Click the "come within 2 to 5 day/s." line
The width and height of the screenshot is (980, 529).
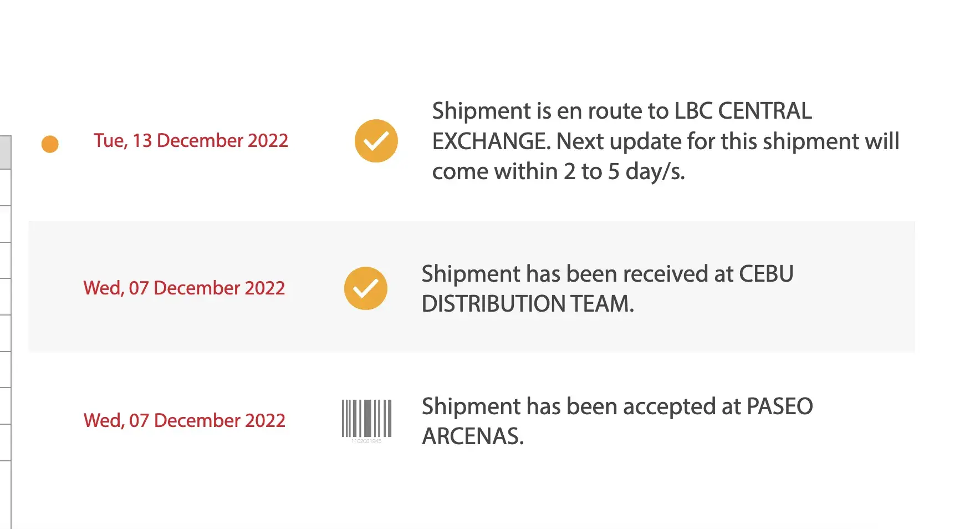tap(558, 172)
